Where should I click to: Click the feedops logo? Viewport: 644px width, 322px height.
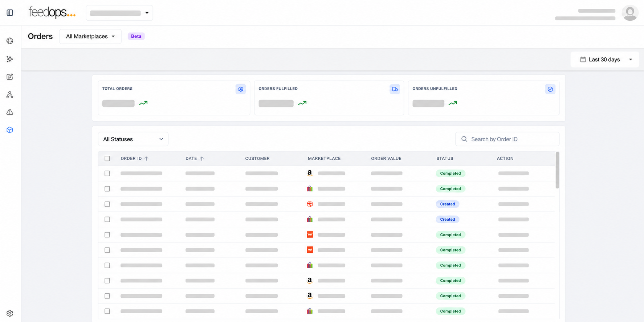pos(52,13)
